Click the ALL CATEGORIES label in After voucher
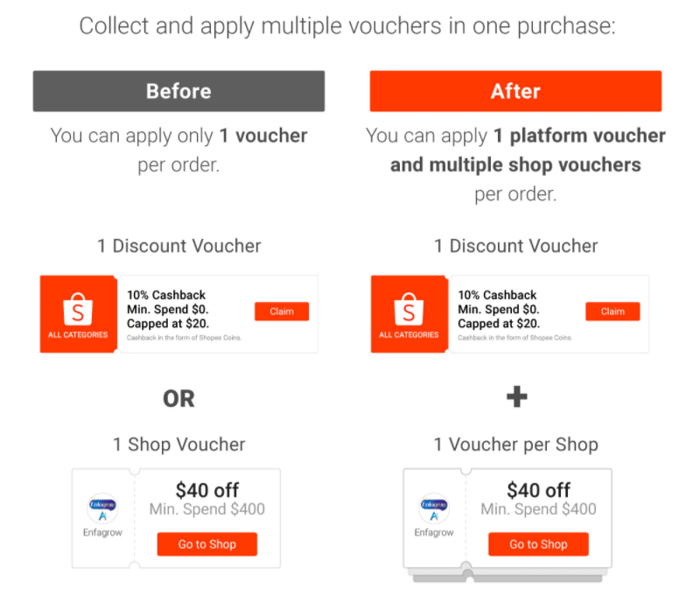 (409, 335)
